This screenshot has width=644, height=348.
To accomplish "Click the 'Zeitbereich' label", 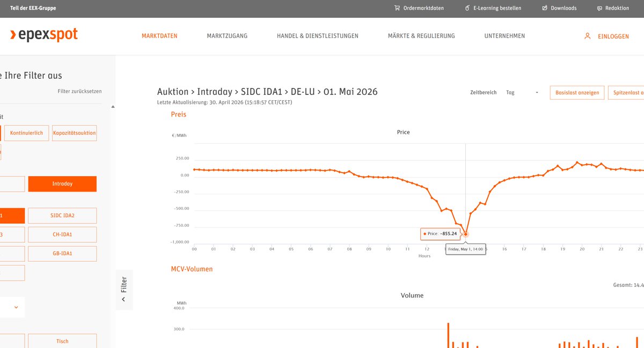I will pyautogui.click(x=484, y=92).
